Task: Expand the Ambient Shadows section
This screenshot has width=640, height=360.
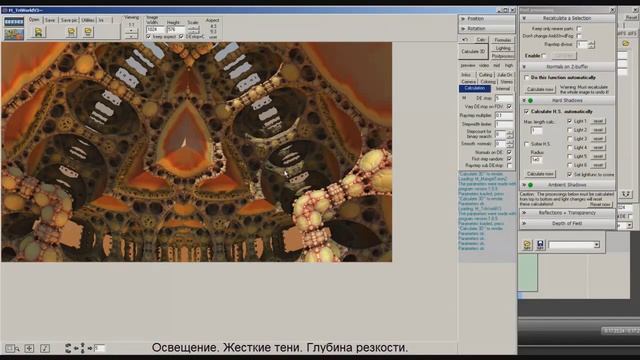Action: (567, 185)
